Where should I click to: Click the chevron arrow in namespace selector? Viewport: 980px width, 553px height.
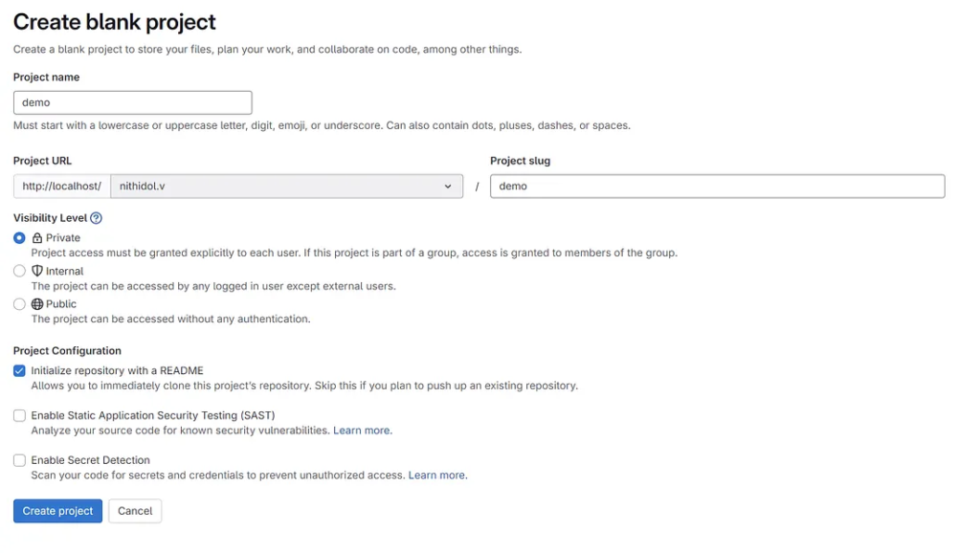tap(447, 187)
